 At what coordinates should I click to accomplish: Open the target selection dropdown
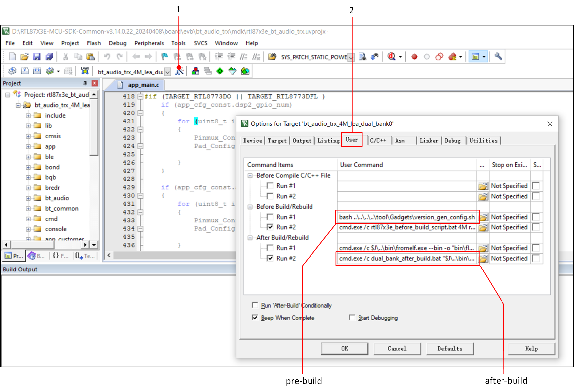pyautogui.click(x=168, y=72)
